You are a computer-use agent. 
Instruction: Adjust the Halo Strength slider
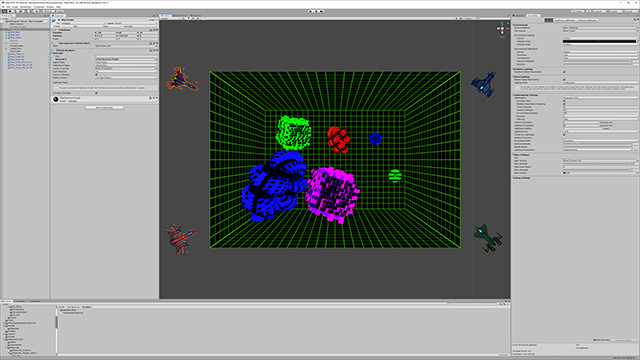point(596,164)
